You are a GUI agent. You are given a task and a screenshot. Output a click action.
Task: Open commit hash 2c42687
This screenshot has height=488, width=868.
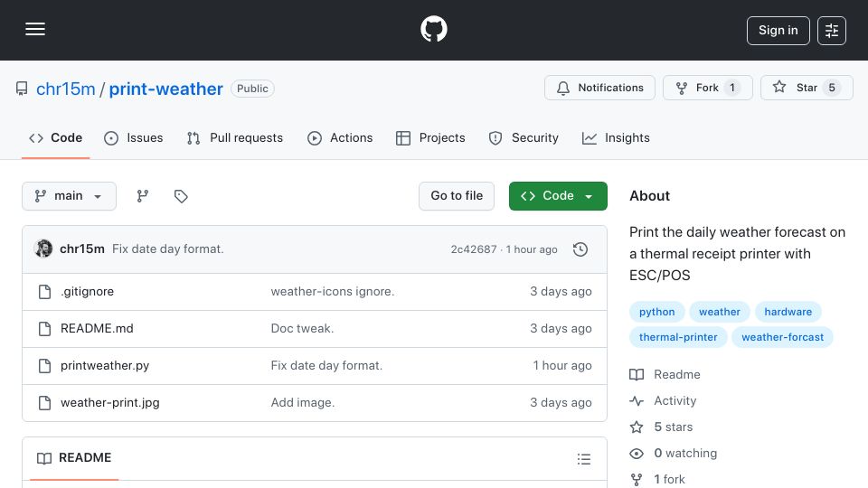pos(474,249)
